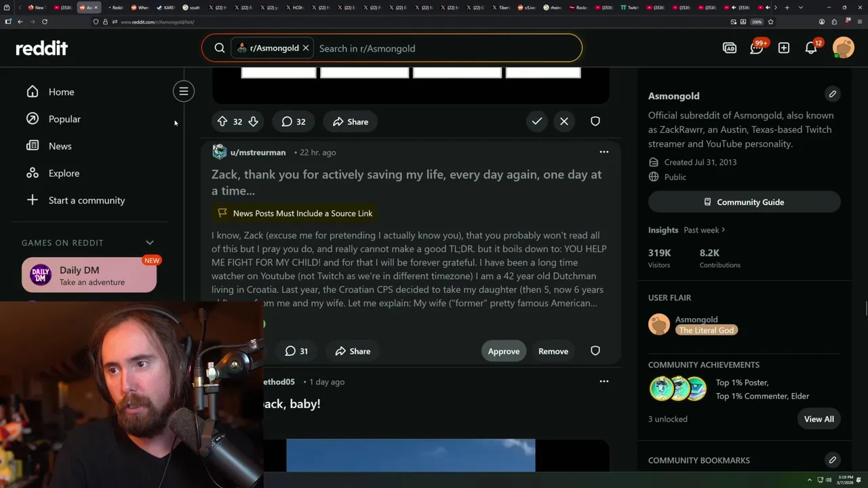Share the top post

(x=350, y=121)
